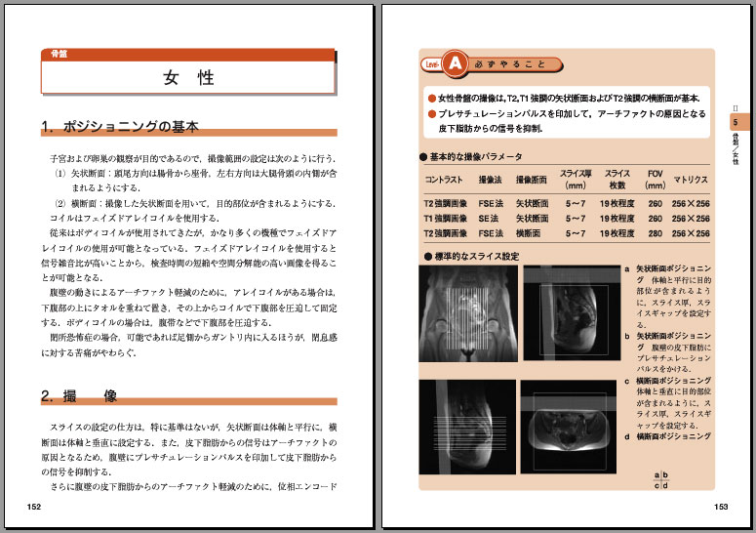Click the table header 'スライス厚 (mm)'
This screenshot has width=756, height=533.
(x=576, y=179)
